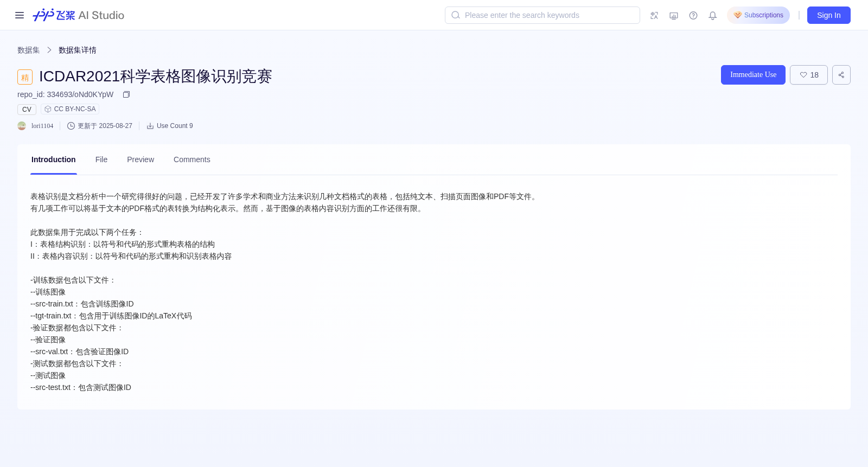Click the 更新于 2025-08-27 date text
Screen dimensions: 868x467
pyautogui.click(x=105, y=126)
